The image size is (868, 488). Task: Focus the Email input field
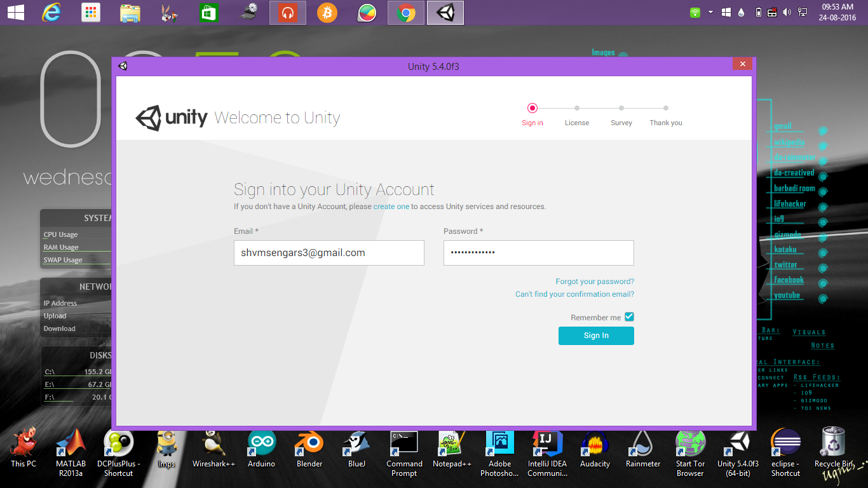click(329, 253)
